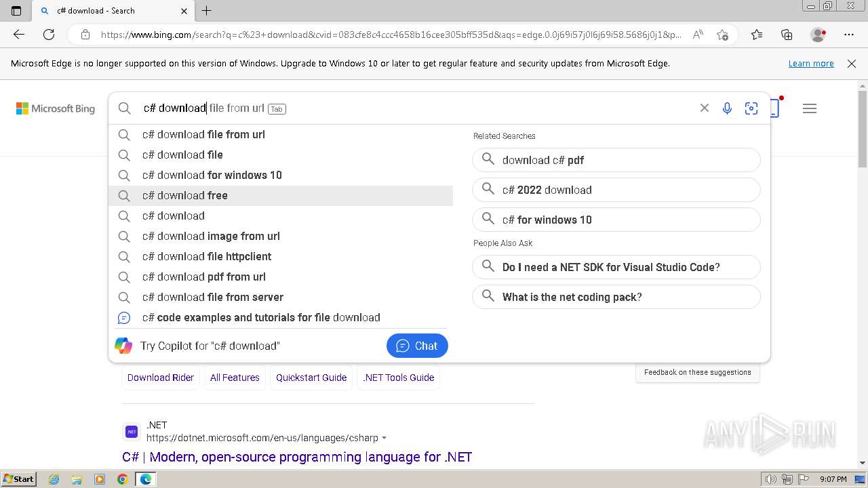Click the Read aloud icon in address bar
This screenshot has height=488, width=868.
click(698, 35)
